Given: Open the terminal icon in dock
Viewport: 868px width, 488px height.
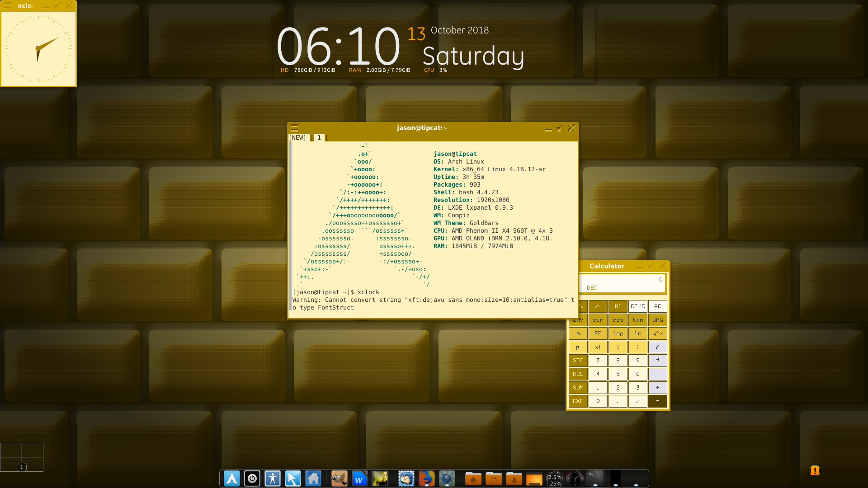Looking at the screenshot, I should [x=595, y=479].
